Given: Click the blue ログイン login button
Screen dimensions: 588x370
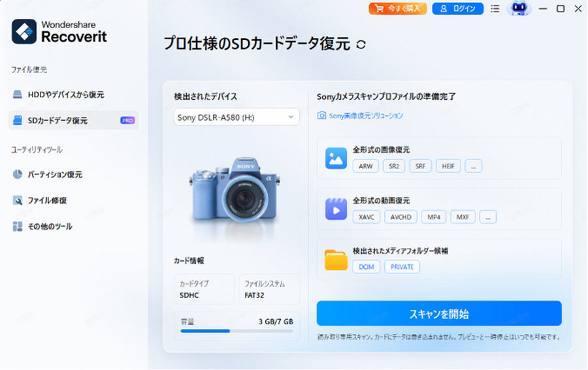Looking at the screenshot, I should pos(457,8).
